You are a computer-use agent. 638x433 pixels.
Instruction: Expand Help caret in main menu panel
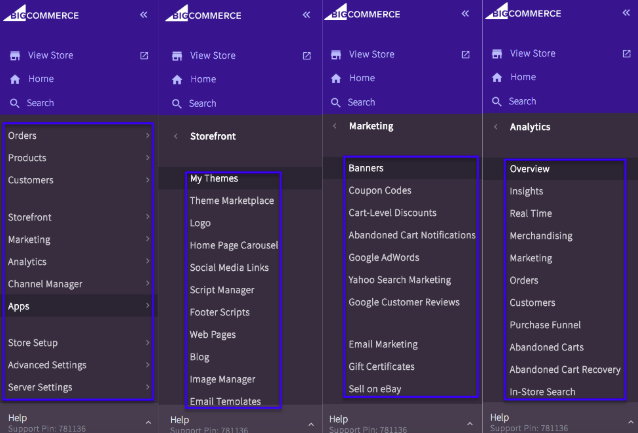pyautogui.click(x=148, y=423)
